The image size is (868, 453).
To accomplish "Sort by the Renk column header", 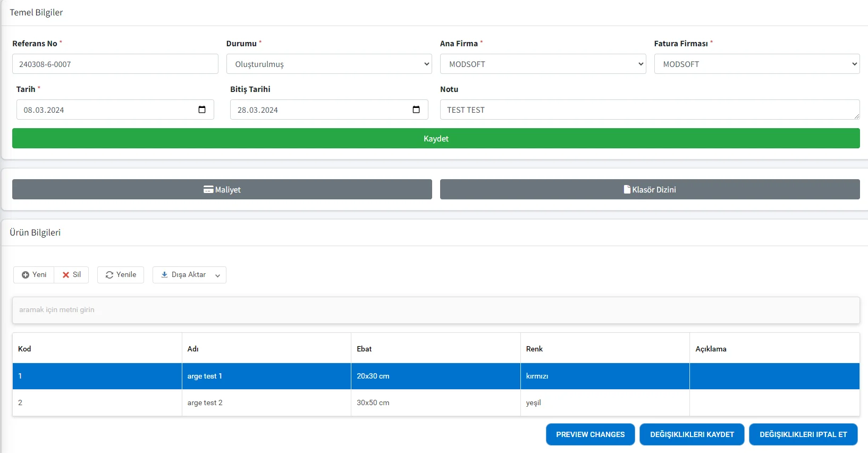I will tap(605, 349).
